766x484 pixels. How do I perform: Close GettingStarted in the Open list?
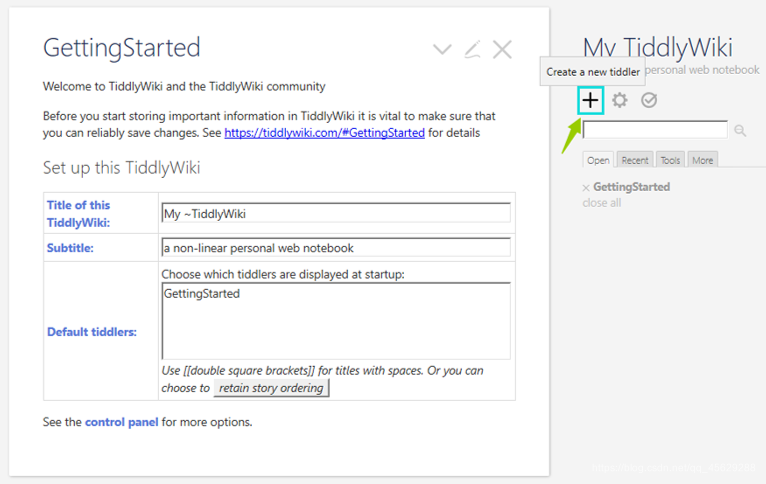point(586,188)
